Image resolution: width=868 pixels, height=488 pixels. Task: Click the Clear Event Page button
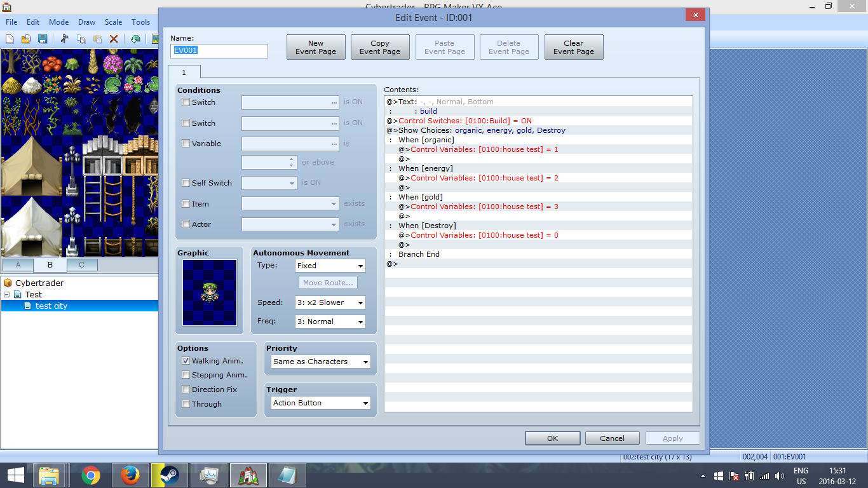point(574,47)
